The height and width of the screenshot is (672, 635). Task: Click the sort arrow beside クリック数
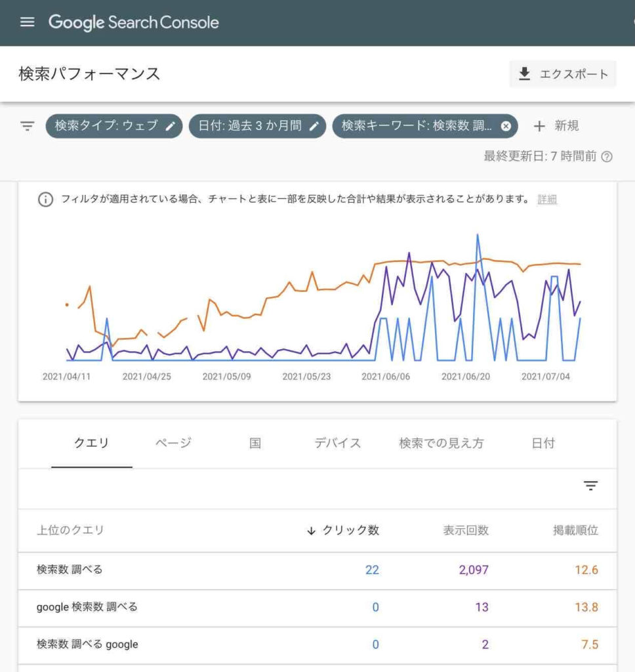tap(311, 530)
